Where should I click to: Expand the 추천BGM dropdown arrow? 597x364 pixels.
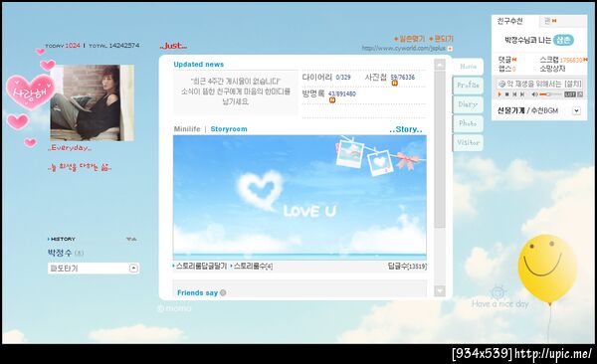click(x=576, y=110)
